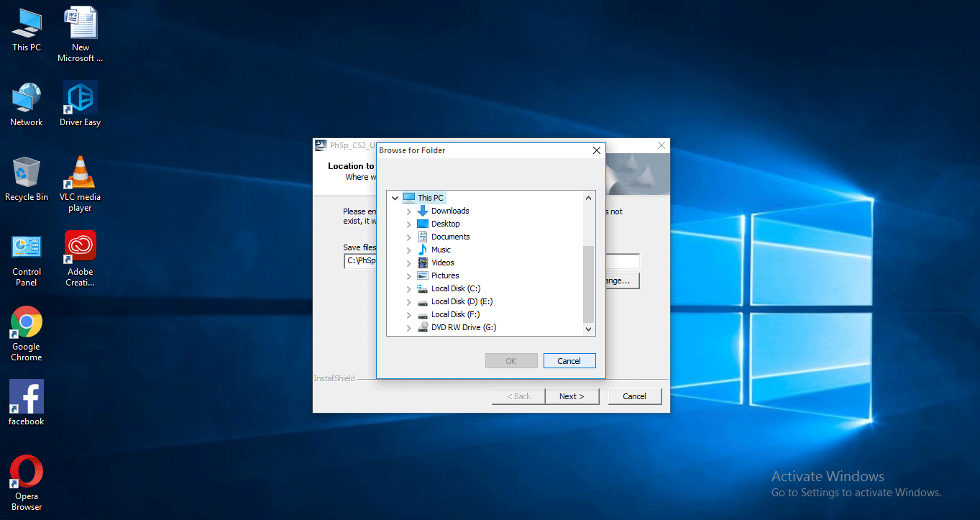
Task: Expand the Local Disk (C:) node
Action: click(408, 288)
